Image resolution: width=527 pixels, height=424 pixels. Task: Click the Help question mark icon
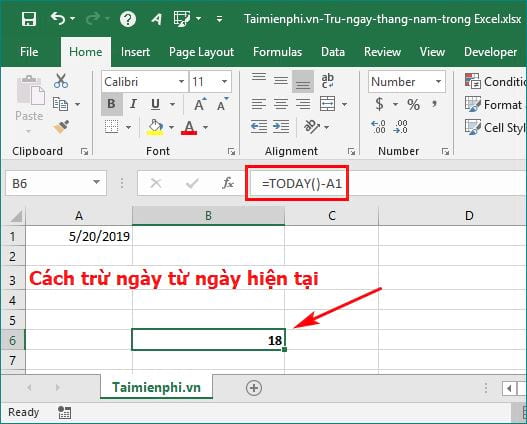[128, 19]
